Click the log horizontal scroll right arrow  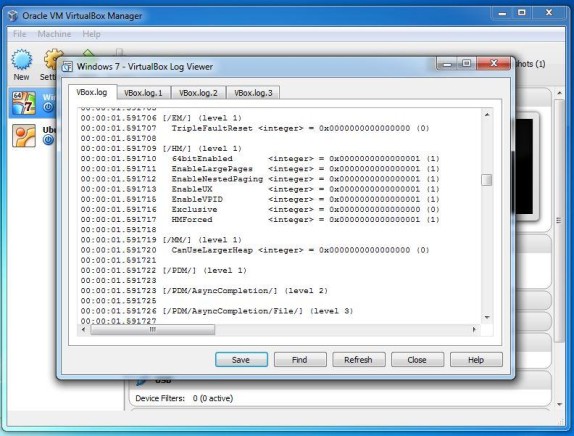click(x=474, y=330)
